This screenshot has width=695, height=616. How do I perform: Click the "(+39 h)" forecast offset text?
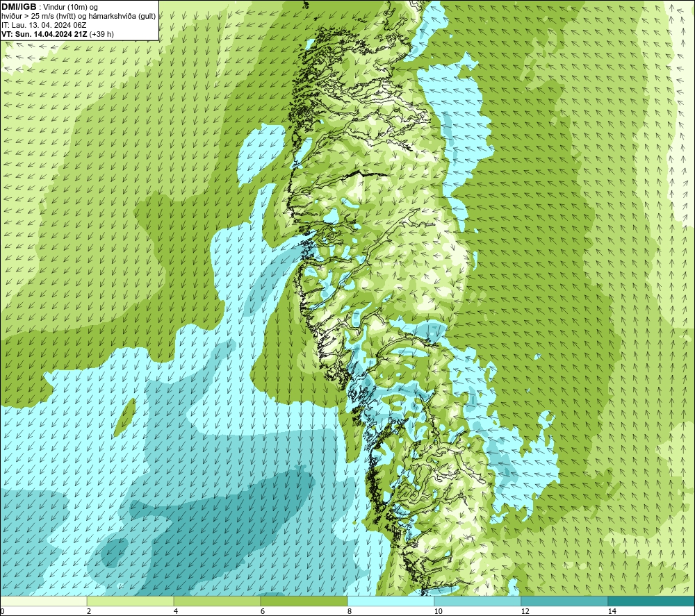tap(101, 34)
